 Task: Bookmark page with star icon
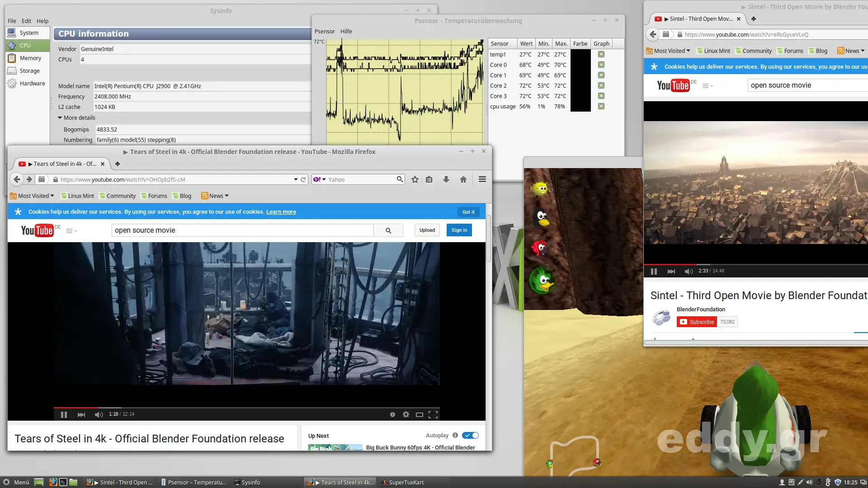(415, 179)
